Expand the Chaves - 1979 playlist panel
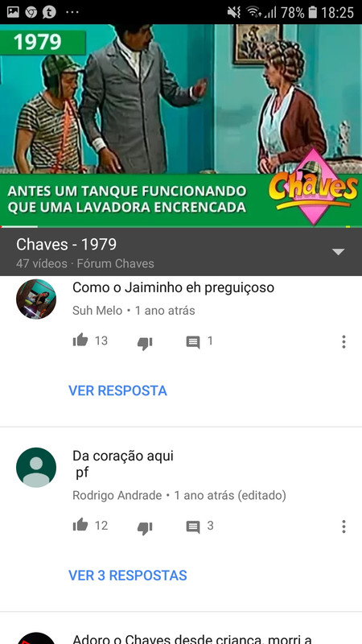 pos(338,252)
